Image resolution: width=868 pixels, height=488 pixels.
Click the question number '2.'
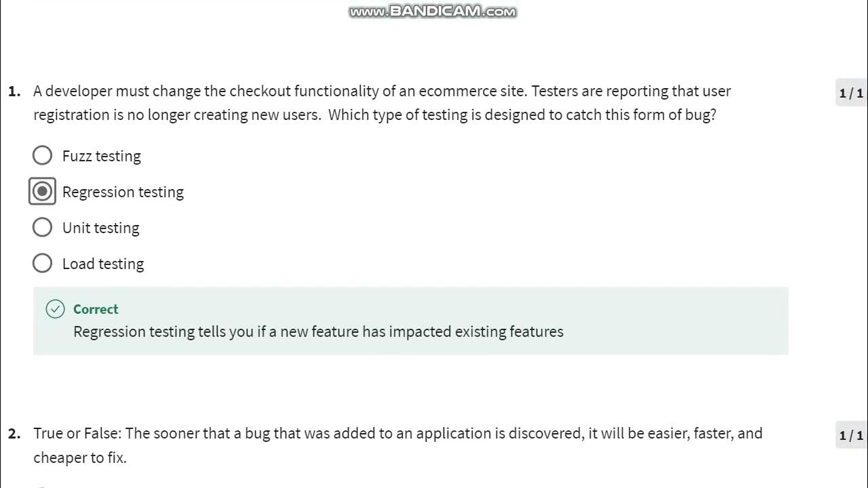coord(15,433)
